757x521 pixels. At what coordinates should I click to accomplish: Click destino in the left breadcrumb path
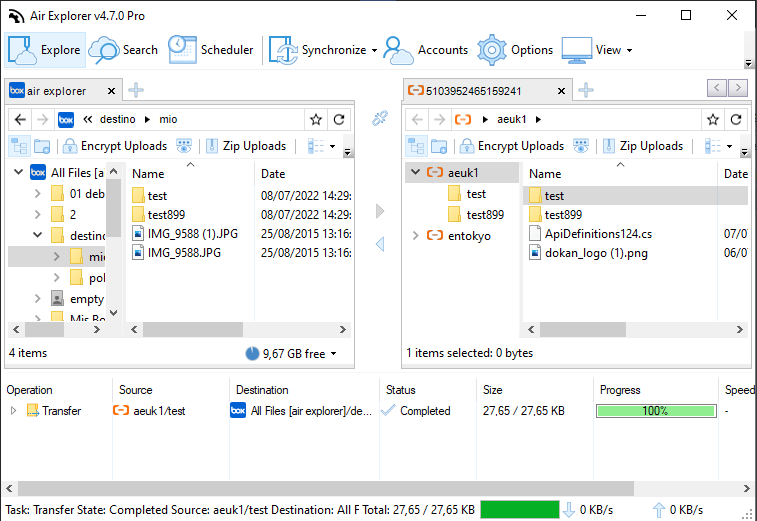(x=117, y=119)
